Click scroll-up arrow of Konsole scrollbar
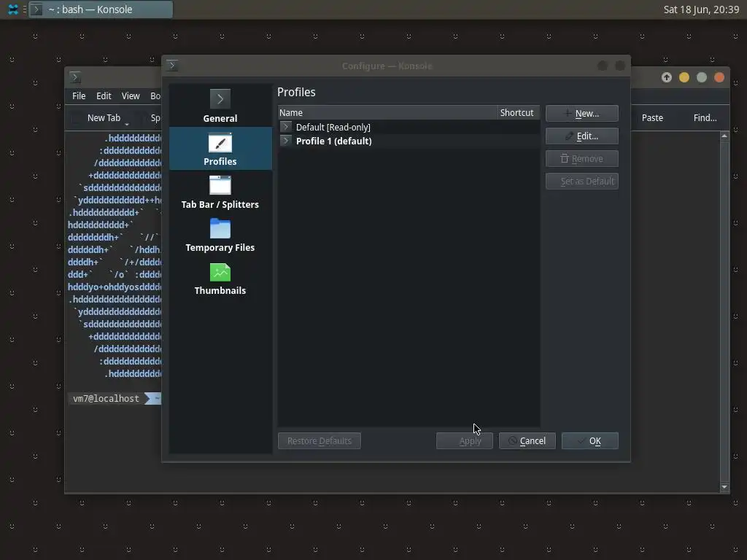The image size is (747, 560). 724,136
